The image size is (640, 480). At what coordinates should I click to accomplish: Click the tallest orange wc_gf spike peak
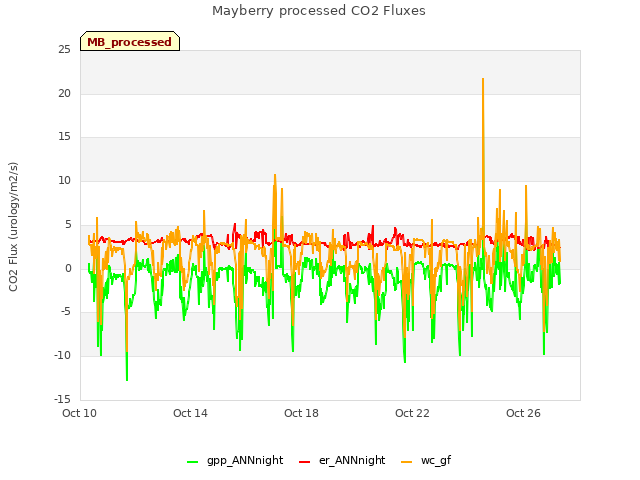[x=483, y=79]
